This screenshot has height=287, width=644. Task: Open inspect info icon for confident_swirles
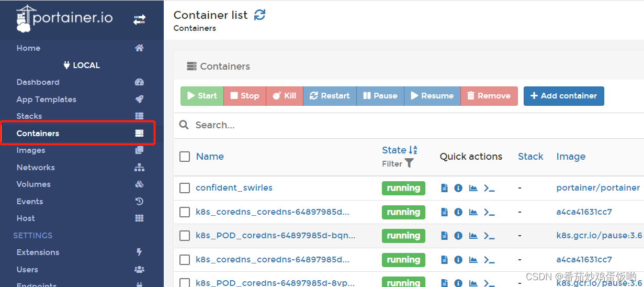(458, 188)
